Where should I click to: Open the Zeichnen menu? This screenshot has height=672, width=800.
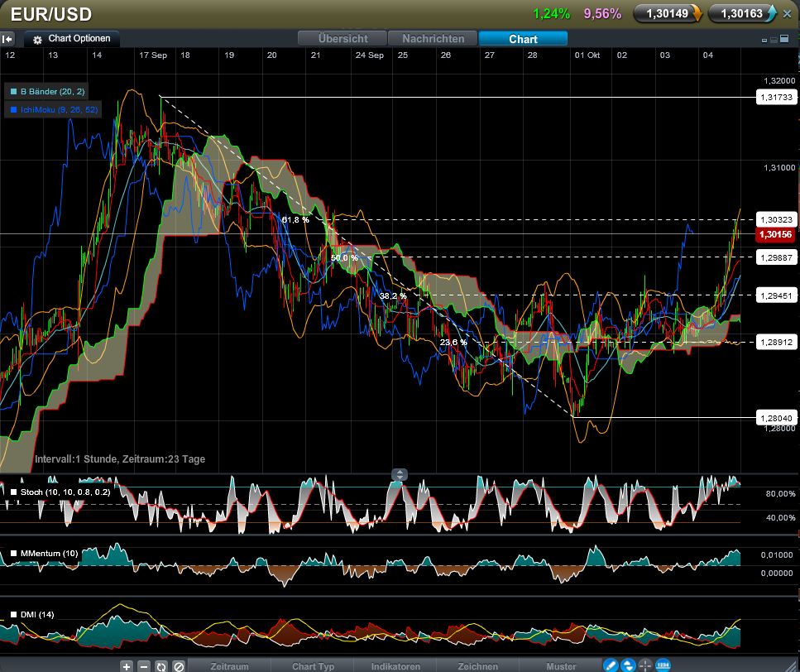pyautogui.click(x=477, y=666)
